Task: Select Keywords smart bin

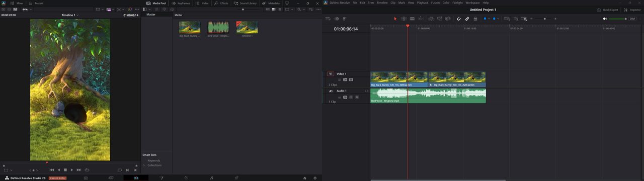Action: tap(154, 160)
